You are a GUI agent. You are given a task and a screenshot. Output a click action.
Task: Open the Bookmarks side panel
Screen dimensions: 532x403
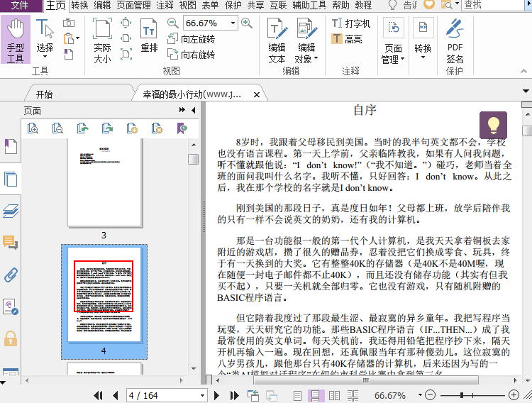(x=11, y=146)
